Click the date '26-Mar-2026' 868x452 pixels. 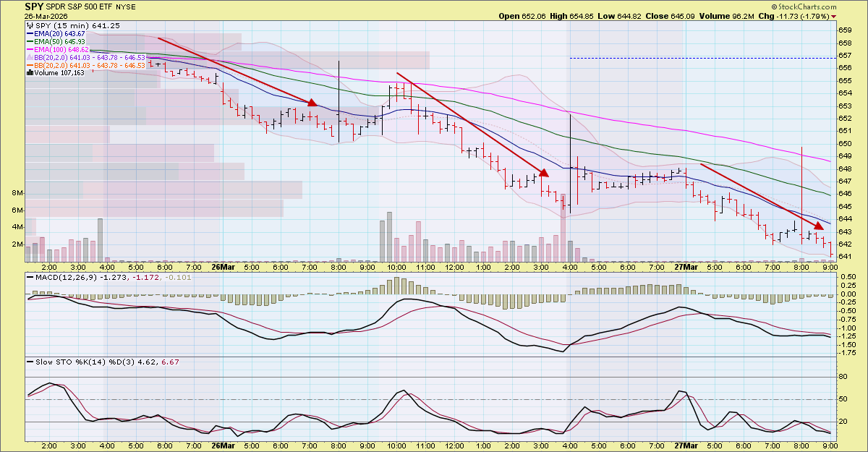coord(46,16)
